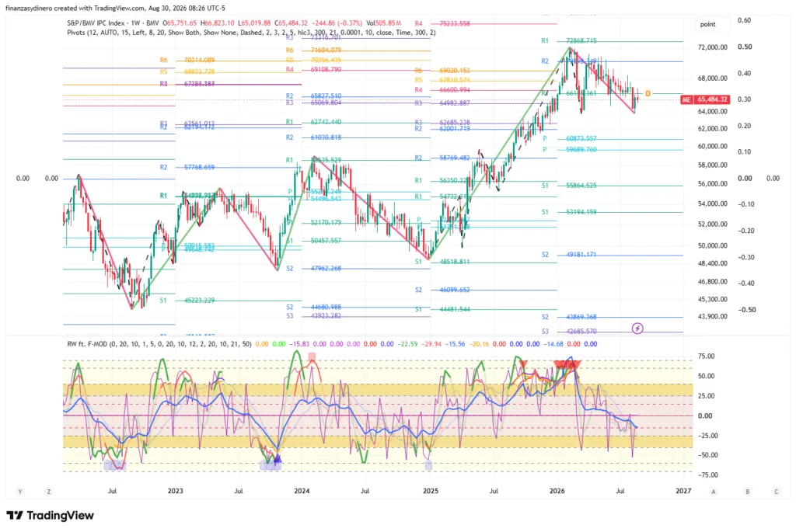The width and height of the screenshot is (796, 532).
Task: Click the S&P/BMV IPC Index title
Action: [96, 23]
